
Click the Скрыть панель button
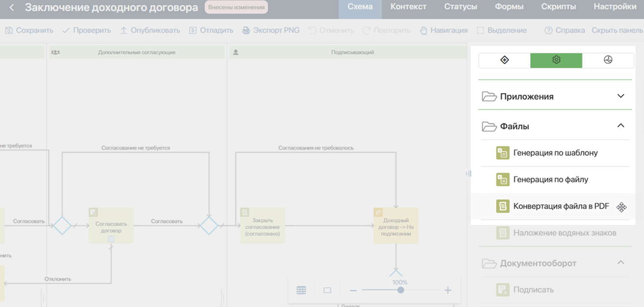point(617,31)
